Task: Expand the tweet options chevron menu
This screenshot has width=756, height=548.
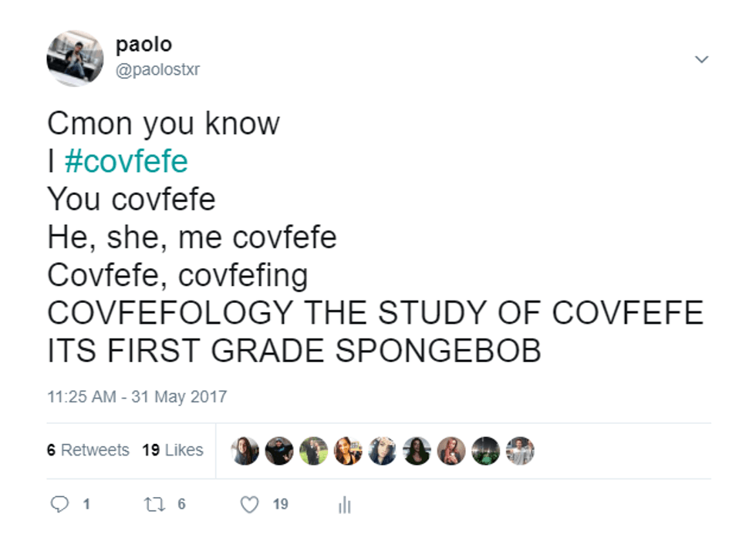Action: click(701, 59)
